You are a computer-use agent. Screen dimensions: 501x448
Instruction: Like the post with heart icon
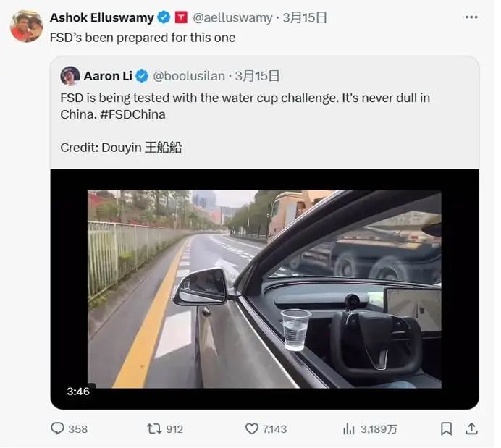coord(252,428)
